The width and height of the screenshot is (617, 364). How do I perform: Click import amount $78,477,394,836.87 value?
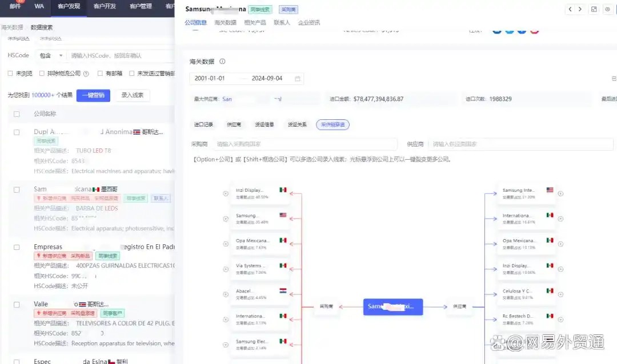378,99
